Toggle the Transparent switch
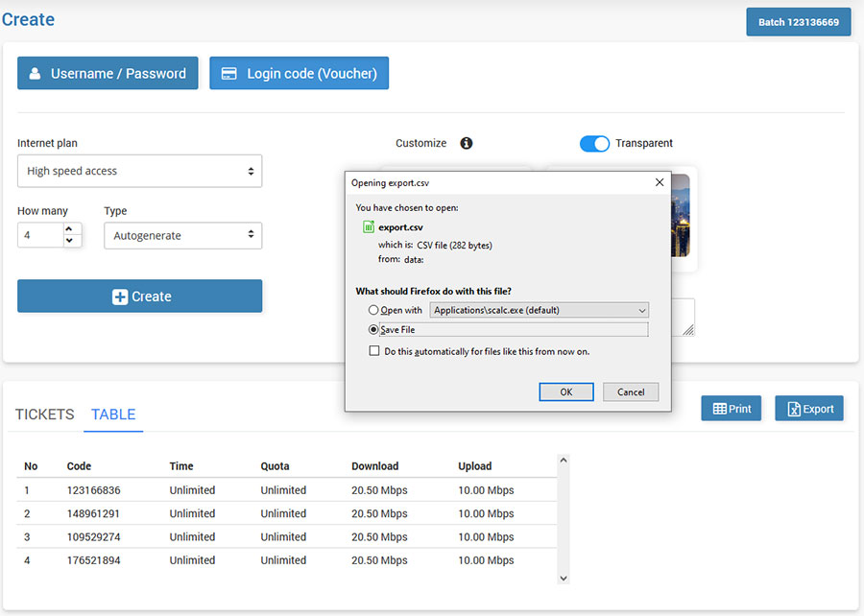 click(594, 144)
